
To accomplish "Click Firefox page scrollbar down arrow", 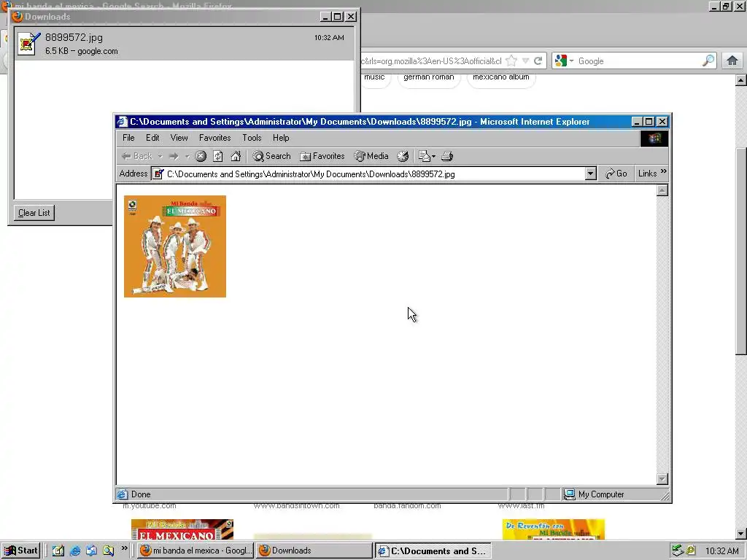I will [741, 534].
